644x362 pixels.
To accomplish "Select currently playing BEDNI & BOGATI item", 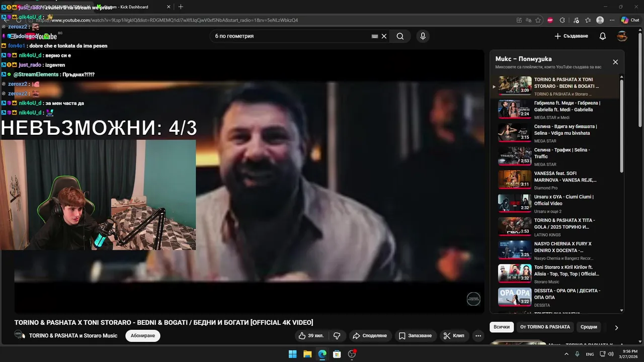I will (555, 86).
